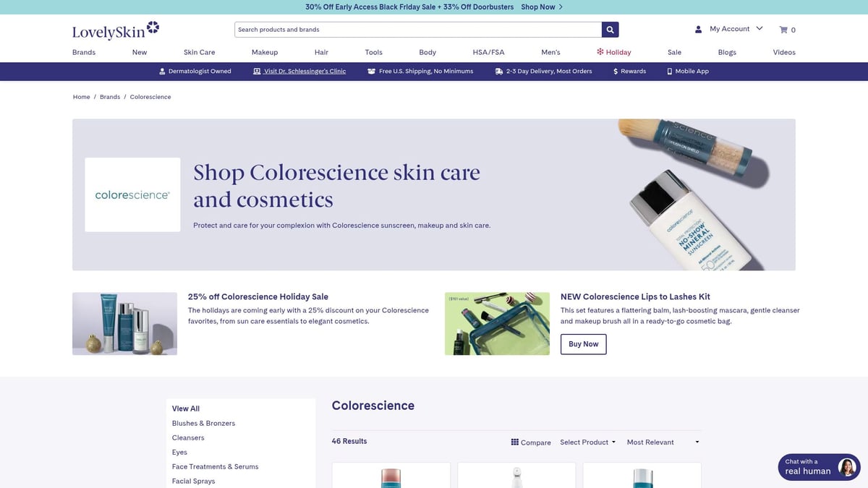Select Blushes & Bronzers category
Screen dimensions: 868x488
tap(203, 423)
